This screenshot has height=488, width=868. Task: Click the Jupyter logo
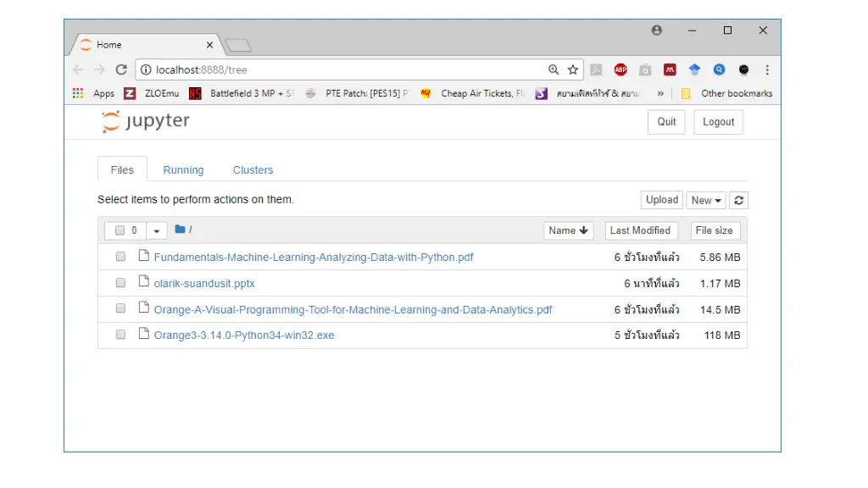click(145, 122)
